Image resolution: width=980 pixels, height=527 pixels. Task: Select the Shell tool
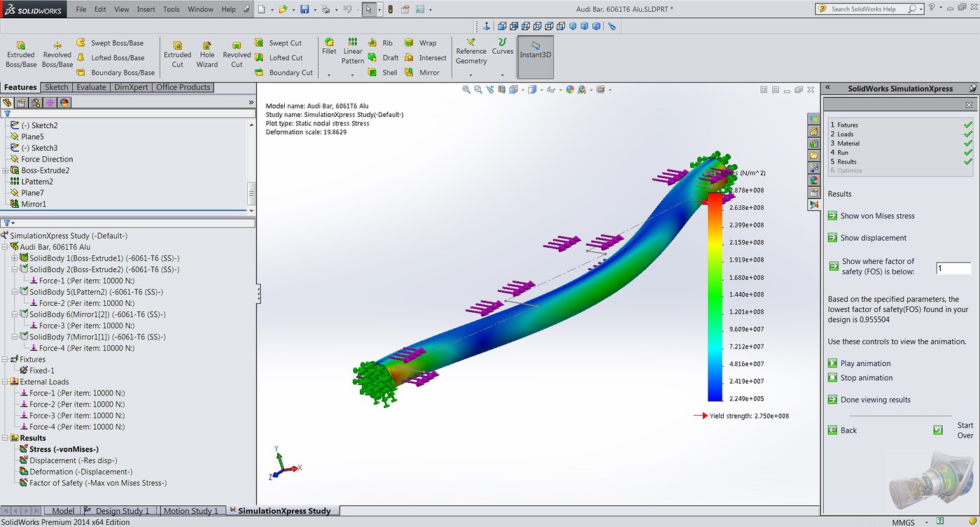(382, 72)
